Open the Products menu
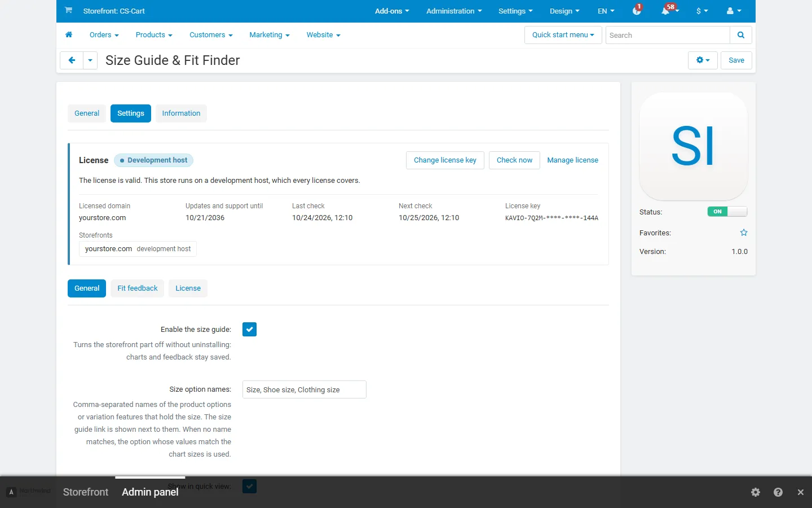The width and height of the screenshot is (812, 508). pyautogui.click(x=154, y=35)
